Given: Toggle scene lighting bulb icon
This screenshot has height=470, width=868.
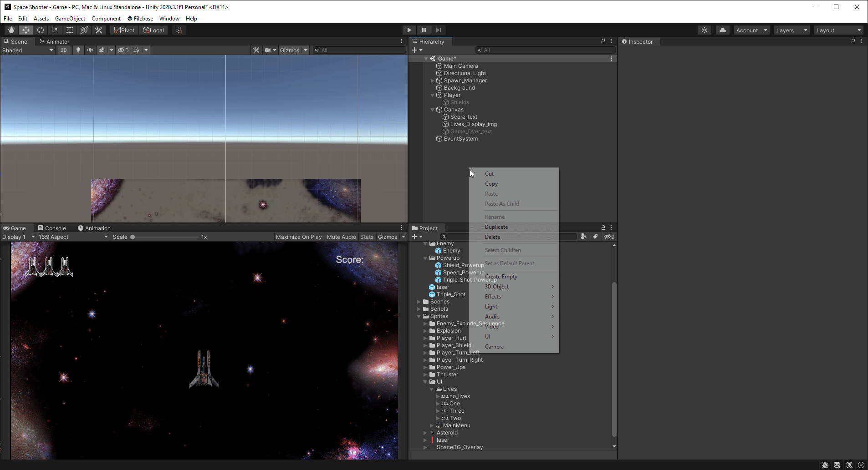Looking at the screenshot, I should (78, 50).
